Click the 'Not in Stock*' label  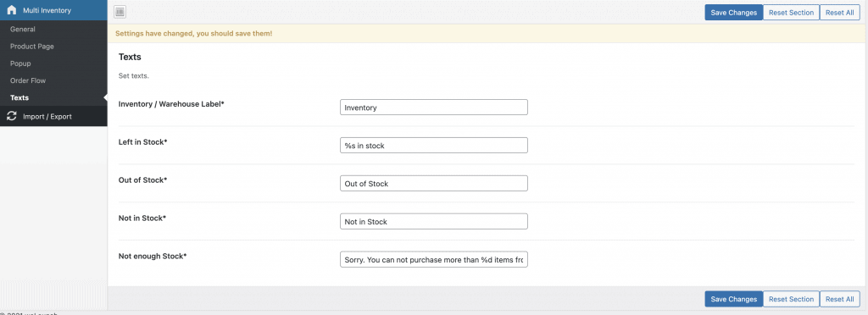142,218
